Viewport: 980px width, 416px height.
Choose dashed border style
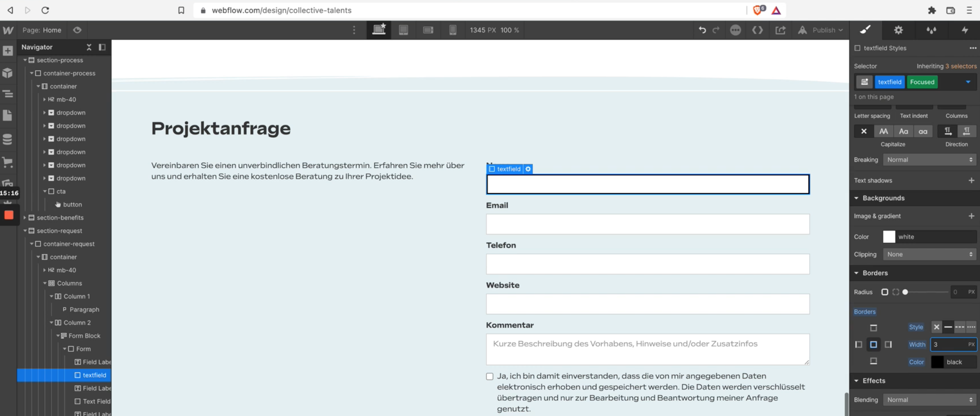tap(960, 327)
